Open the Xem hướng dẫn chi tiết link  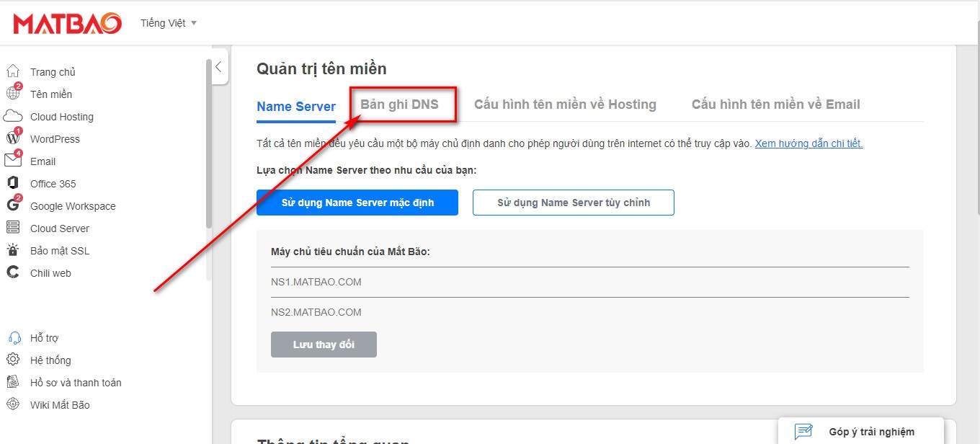click(x=808, y=143)
